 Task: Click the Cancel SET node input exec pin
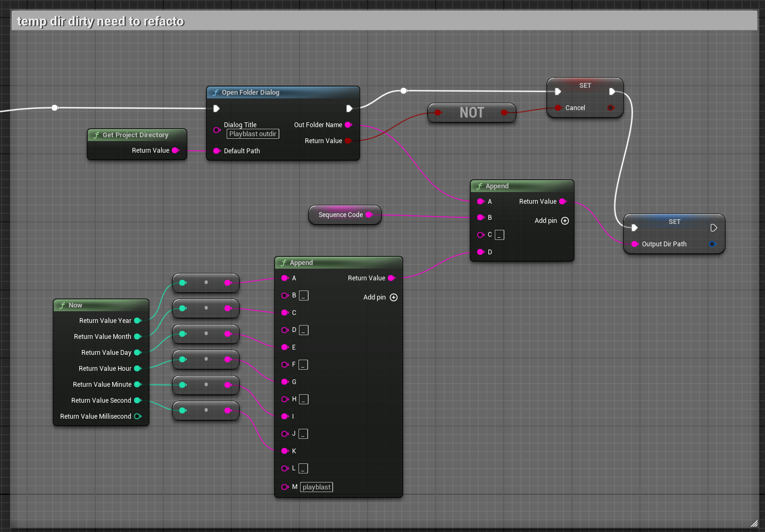558,92
